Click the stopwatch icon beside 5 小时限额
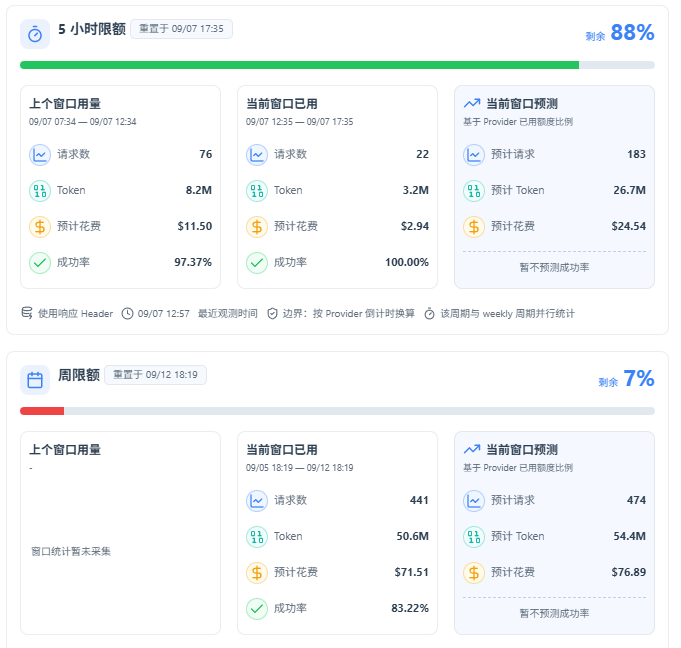The width and height of the screenshot is (681, 648). (35, 34)
